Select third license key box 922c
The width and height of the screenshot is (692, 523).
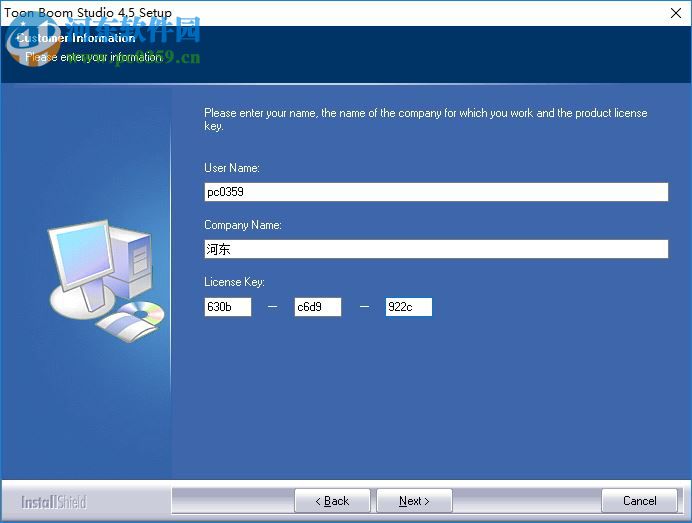click(x=409, y=307)
